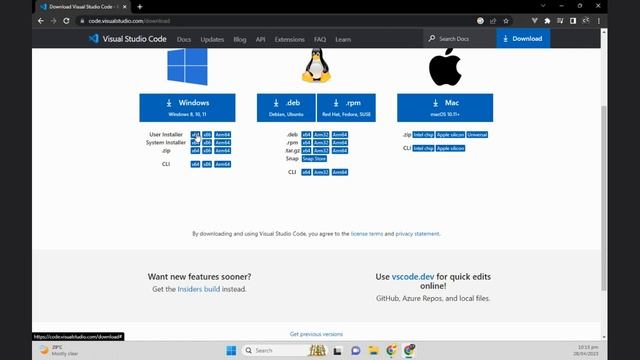Download Linux .deb x64 package
The width and height of the screenshot is (640, 360).
click(306, 135)
